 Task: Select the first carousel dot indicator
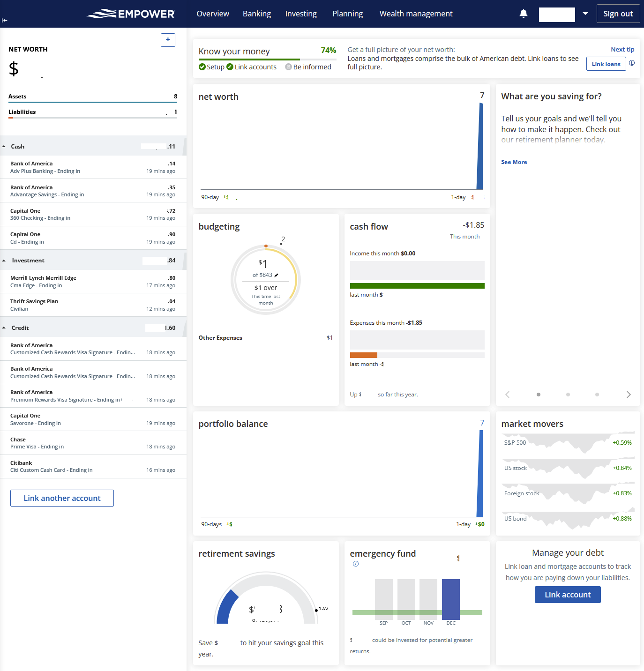pyautogui.click(x=539, y=395)
